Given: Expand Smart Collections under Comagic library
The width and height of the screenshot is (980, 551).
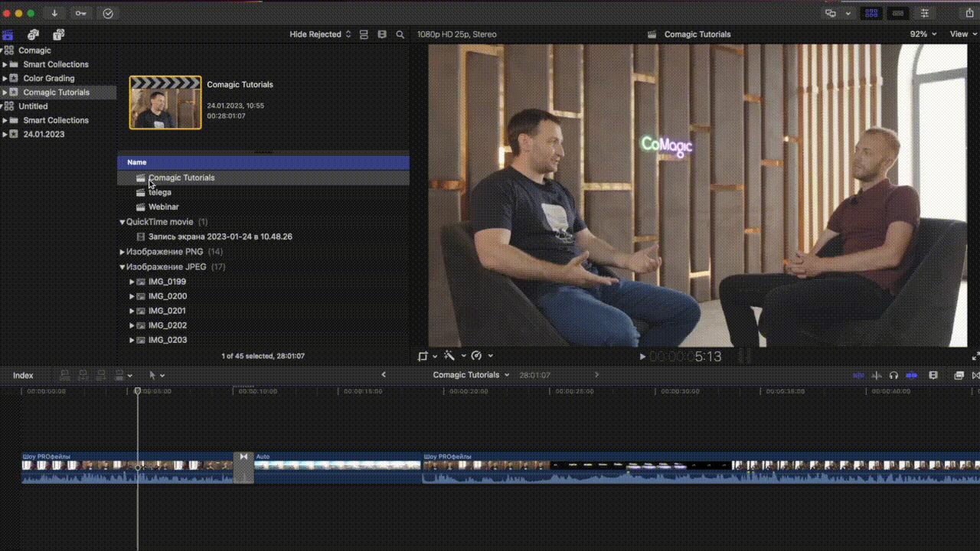Looking at the screenshot, I should (x=5, y=64).
